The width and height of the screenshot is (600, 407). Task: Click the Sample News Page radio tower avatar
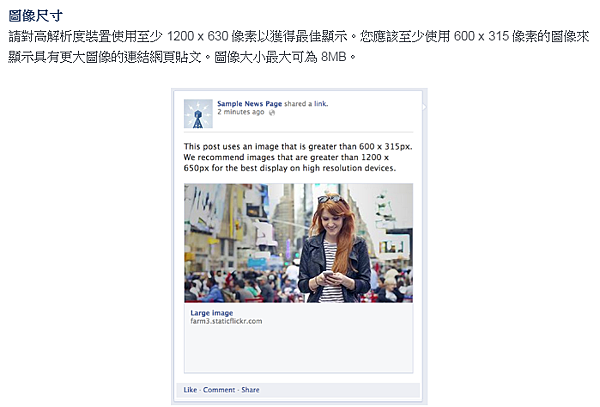198,114
